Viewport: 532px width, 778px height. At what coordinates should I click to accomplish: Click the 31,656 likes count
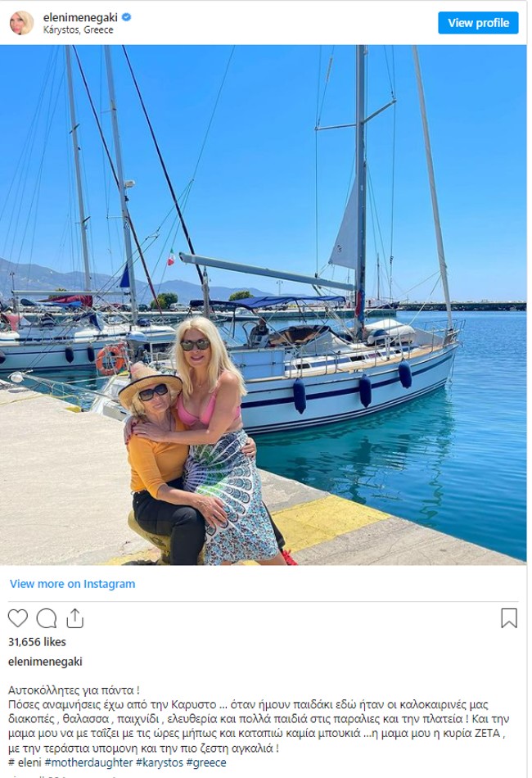37,642
